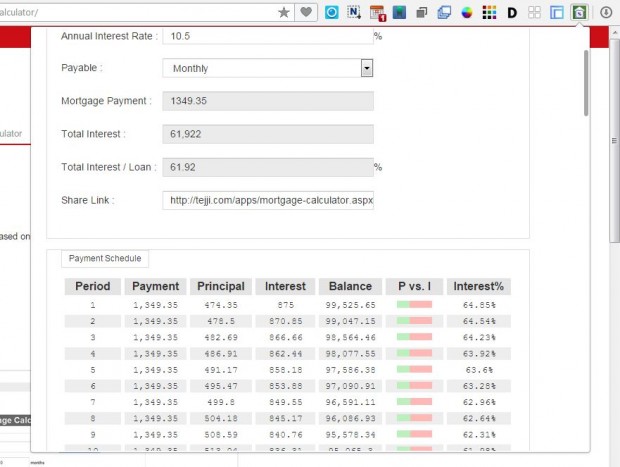
Task: Click the Interest% column header
Action: tap(478, 286)
